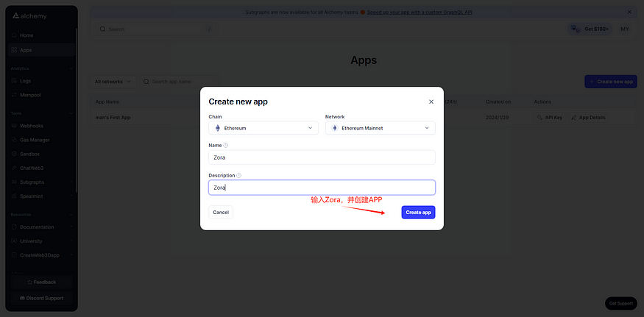Open the Chain dropdown showing Ethereum
The image size is (644, 317).
click(x=263, y=128)
